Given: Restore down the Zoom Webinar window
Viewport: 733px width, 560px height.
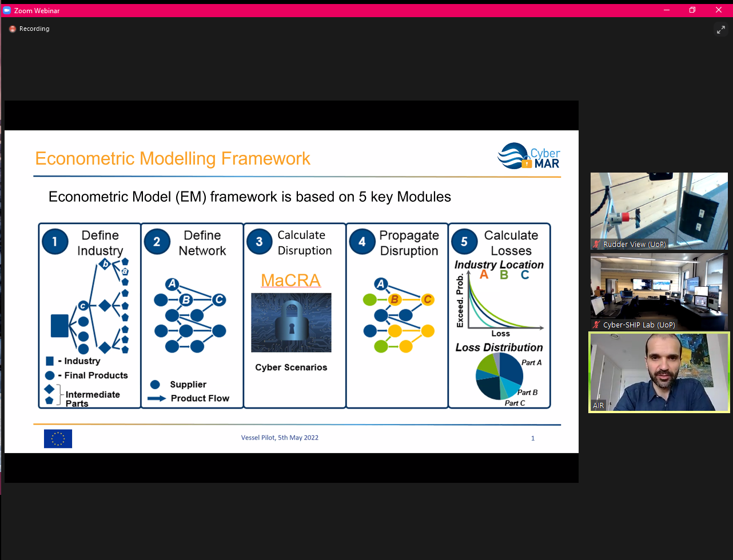Looking at the screenshot, I should pyautogui.click(x=692, y=10).
